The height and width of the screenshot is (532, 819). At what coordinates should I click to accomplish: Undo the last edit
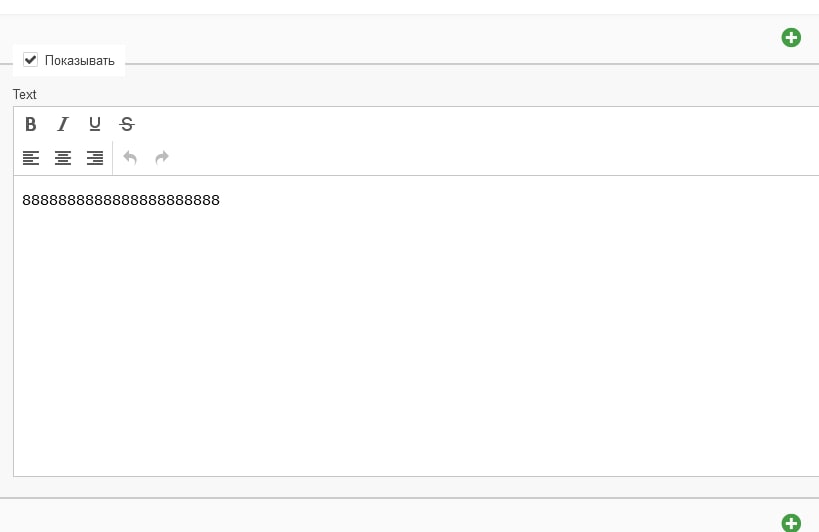[130, 157]
